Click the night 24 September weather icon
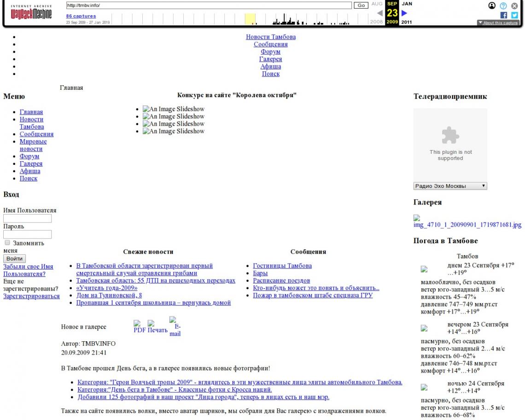This screenshot has height=420, width=525. click(424, 387)
